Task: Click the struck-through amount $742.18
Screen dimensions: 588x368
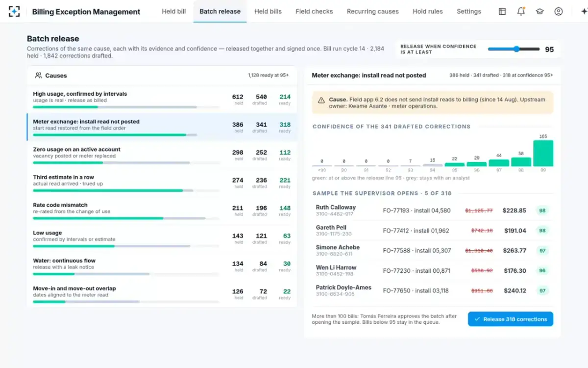Action: coord(482,231)
